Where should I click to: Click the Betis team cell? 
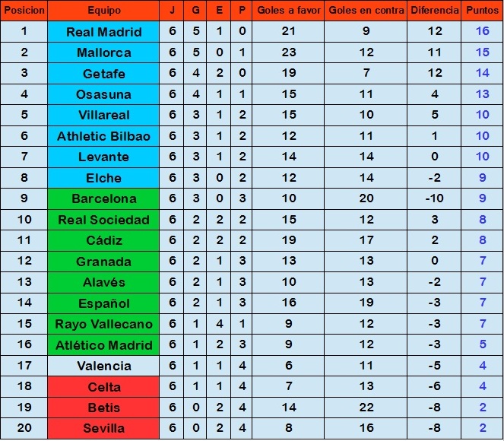pos(103,408)
